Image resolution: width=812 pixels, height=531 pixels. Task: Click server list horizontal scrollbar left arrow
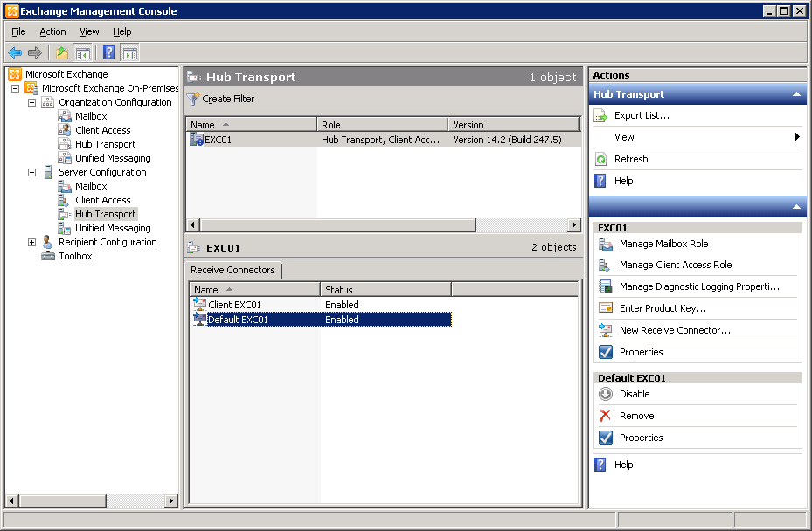pyautogui.click(x=193, y=224)
